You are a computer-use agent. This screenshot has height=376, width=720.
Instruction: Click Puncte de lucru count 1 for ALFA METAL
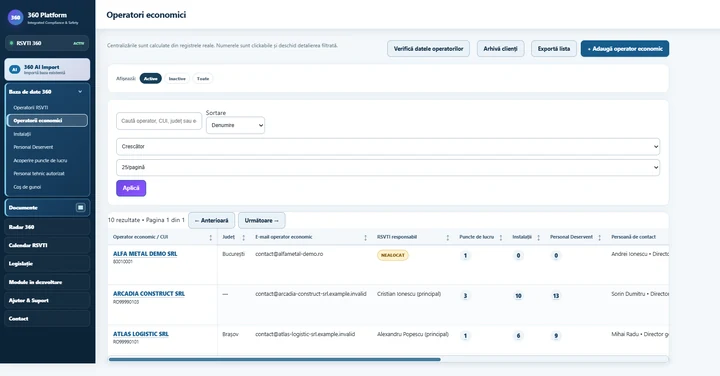[465, 256]
